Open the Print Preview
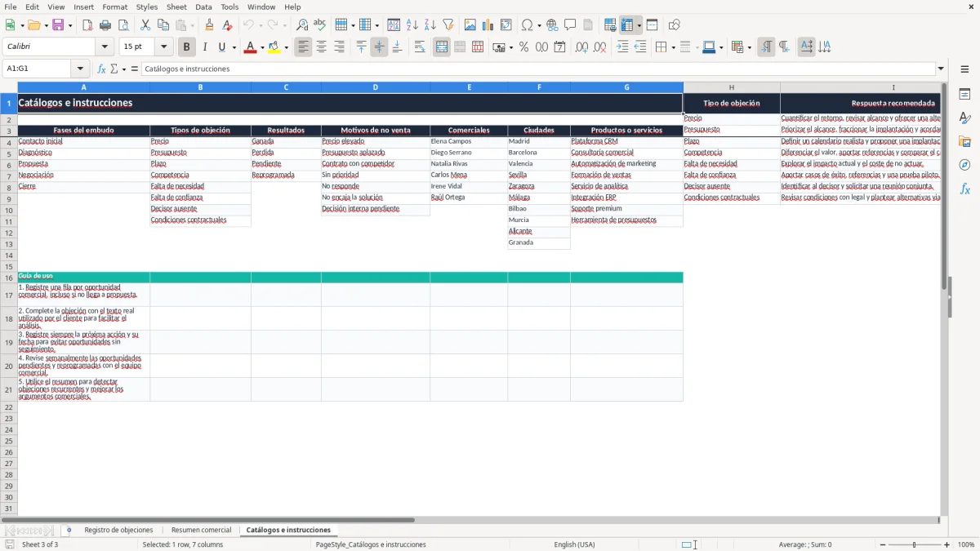The width and height of the screenshot is (980, 551). (123, 25)
